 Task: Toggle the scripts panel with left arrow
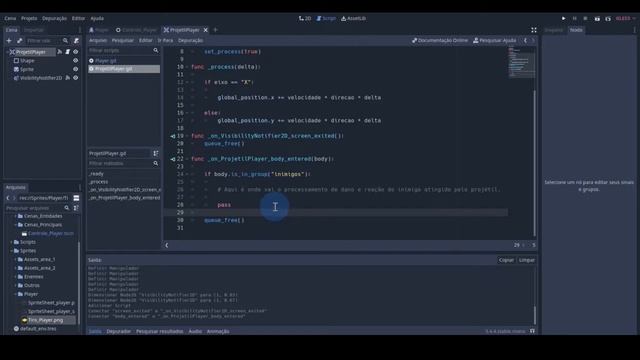coord(167,245)
